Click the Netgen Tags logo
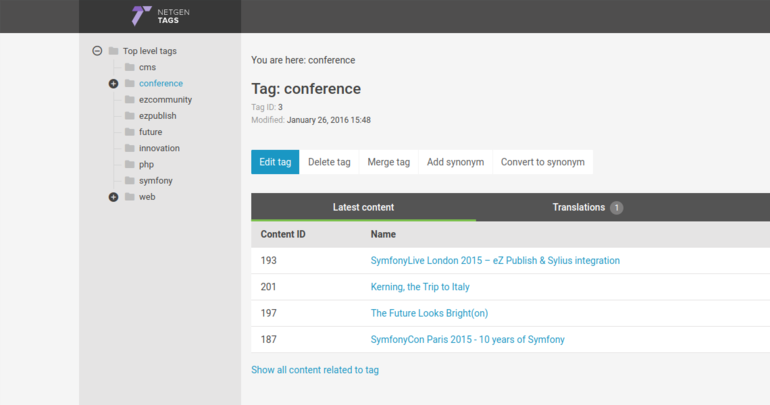The height and width of the screenshot is (405, 770). [x=160, y=16]
